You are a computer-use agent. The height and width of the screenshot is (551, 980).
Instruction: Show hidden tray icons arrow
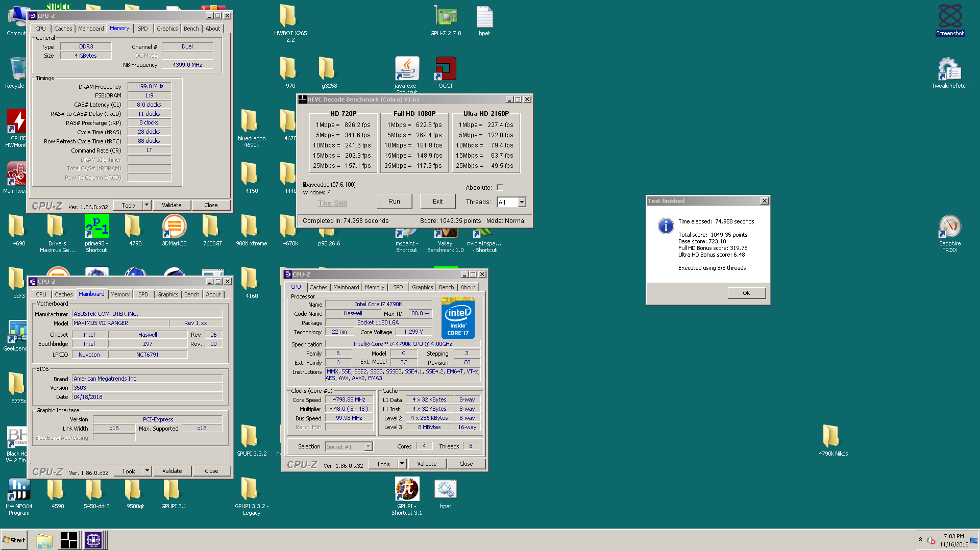[x=921, y=540]
